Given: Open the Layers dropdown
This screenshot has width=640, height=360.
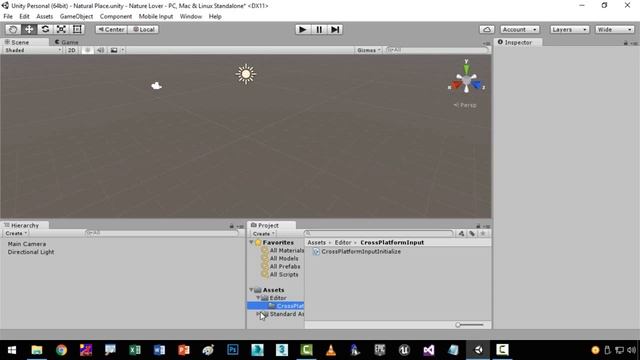Looking at the screenshot, I should (x=569, y=29).
